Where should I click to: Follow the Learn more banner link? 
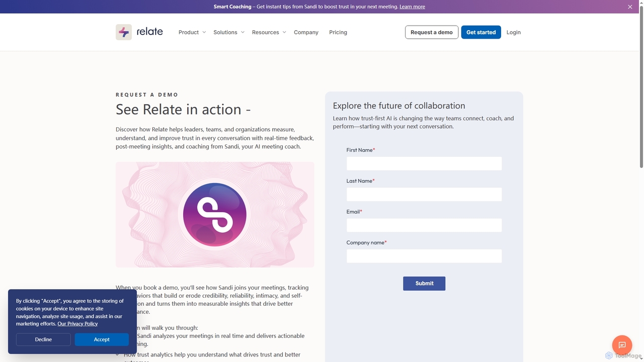click(412, 7)
